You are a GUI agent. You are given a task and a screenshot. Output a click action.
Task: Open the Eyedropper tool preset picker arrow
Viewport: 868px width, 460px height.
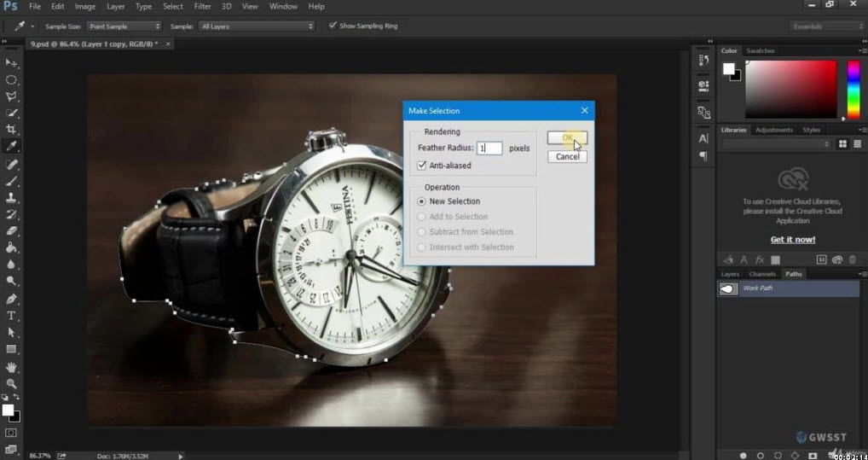(32, 26)
